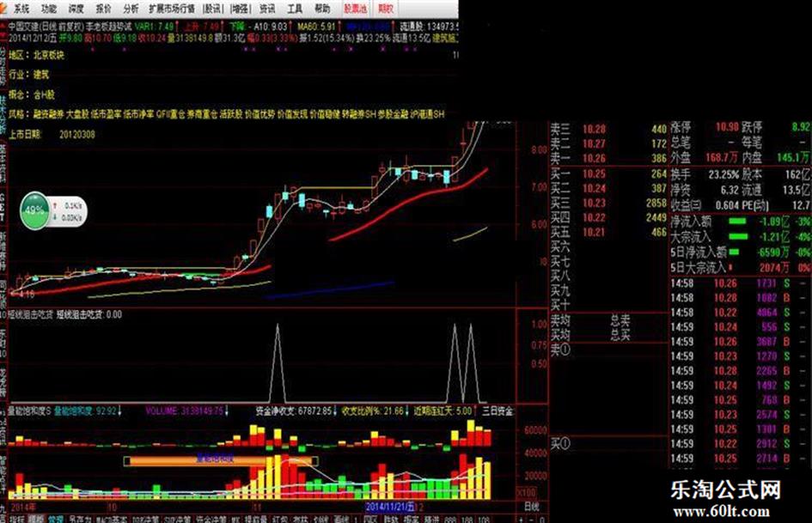Image resolution: width=812 pixels, height=523 pixels.
Task: Open the 功能 menu
Action: tap(49, 9)
